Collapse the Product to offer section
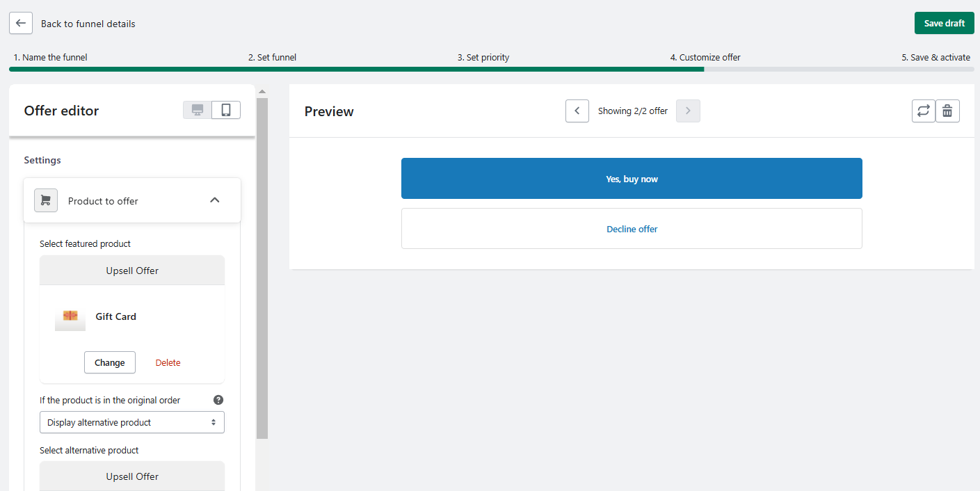Viewport: 980px width, 491px height. pyautogui.click(x=215, y=200)
